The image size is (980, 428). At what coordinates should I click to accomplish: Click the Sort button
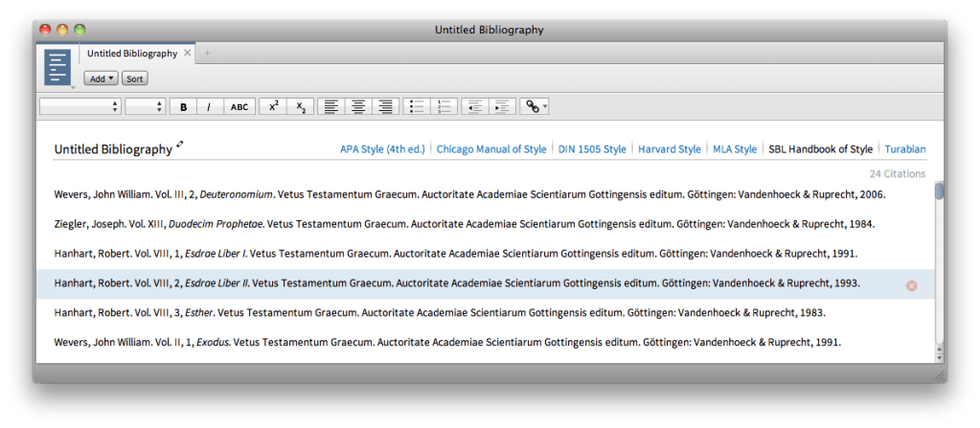pyautogui.click(x=135, y=79)
